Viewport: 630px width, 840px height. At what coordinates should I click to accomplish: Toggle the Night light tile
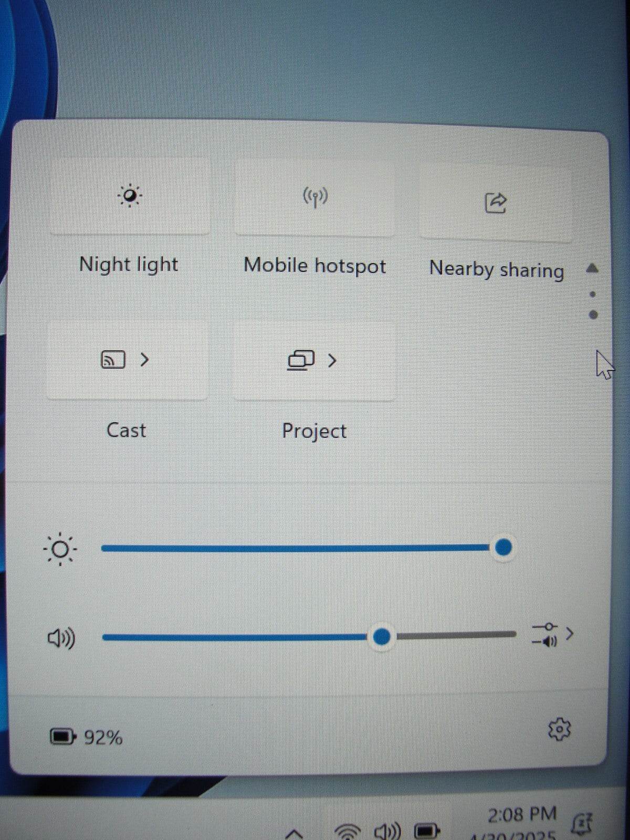(x=130, y=196)
